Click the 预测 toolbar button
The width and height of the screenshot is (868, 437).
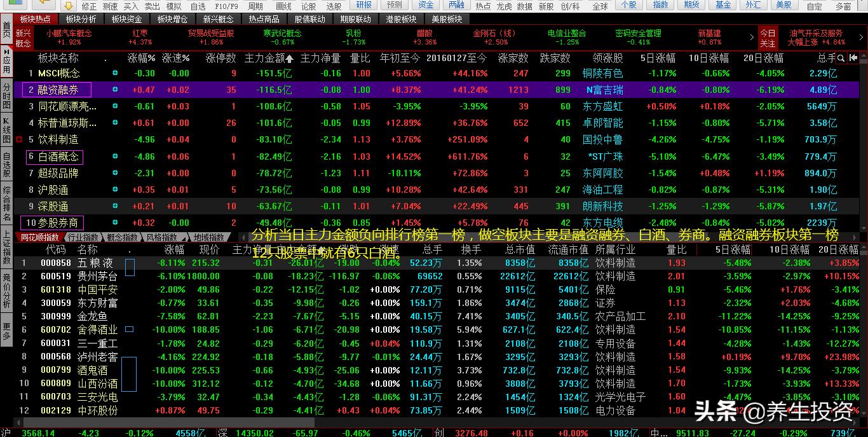[x=394, y=5]
